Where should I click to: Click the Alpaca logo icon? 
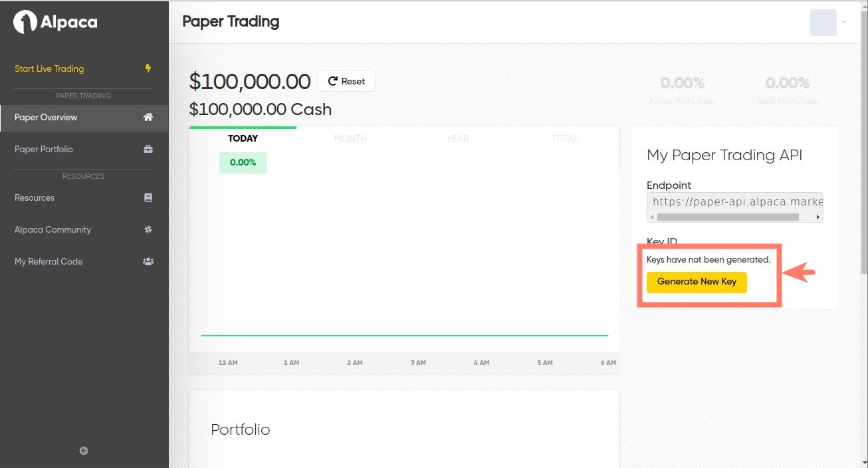pos(25,23)
